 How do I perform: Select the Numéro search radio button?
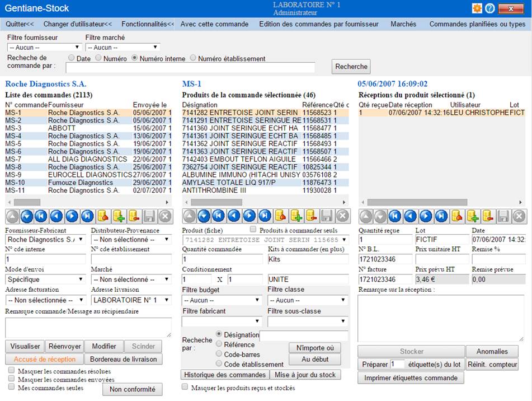point(98,58)
